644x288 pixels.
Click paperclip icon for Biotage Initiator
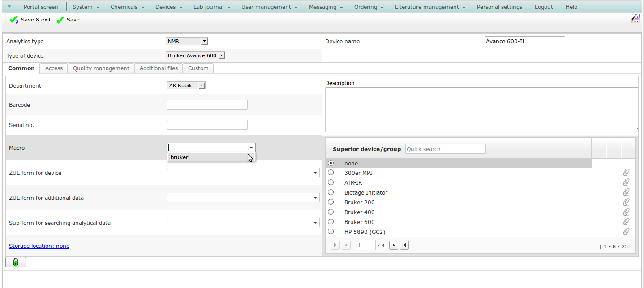(626, 192)
